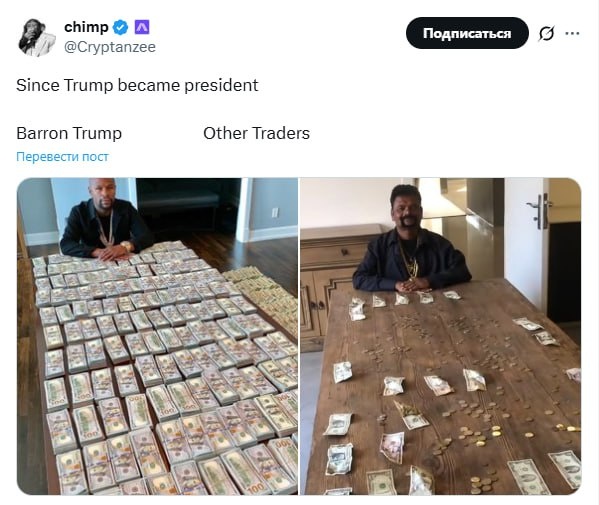Click the Подписаться follow button

[x=467, y=33]
